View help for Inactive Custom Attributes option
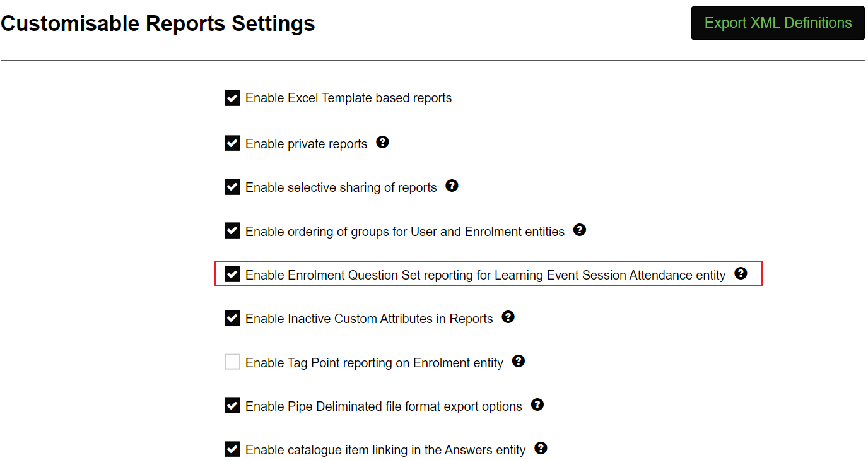The image size is (868, 460). tap(508, 317)
